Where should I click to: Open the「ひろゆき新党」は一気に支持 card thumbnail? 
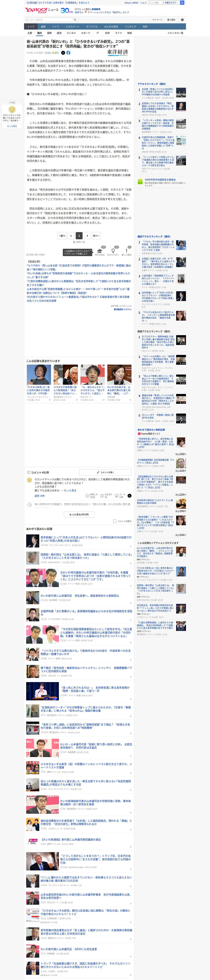[x=39, y=375]
